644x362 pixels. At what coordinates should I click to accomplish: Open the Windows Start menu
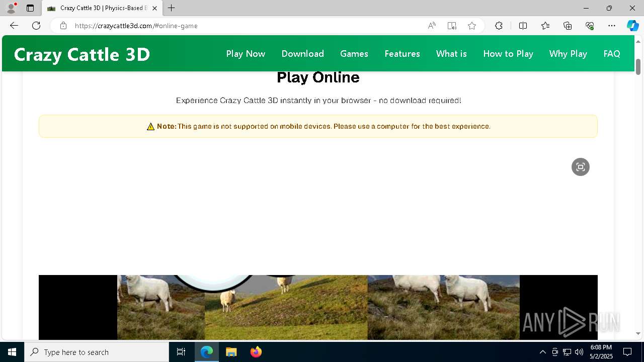[x=12, y=352]
